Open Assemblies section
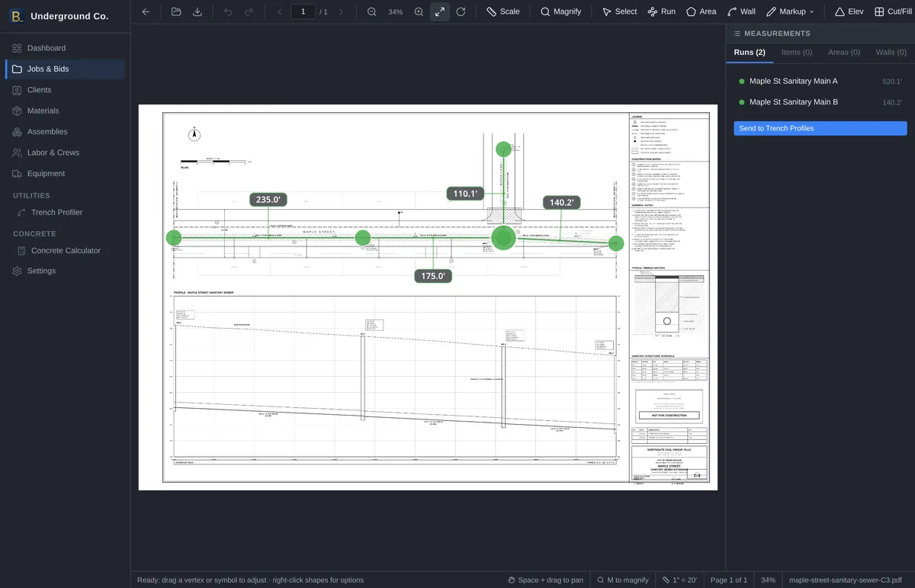 [x=65, y=132]
